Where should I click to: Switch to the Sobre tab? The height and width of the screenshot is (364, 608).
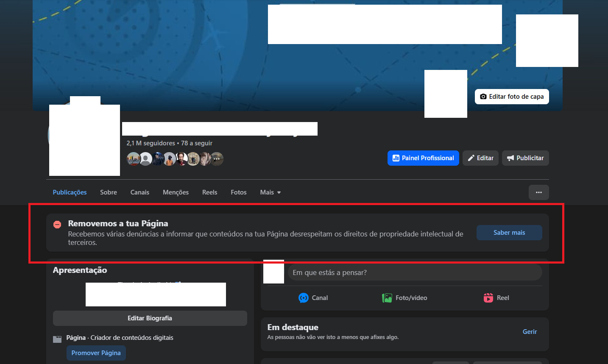tap(109, 192)
